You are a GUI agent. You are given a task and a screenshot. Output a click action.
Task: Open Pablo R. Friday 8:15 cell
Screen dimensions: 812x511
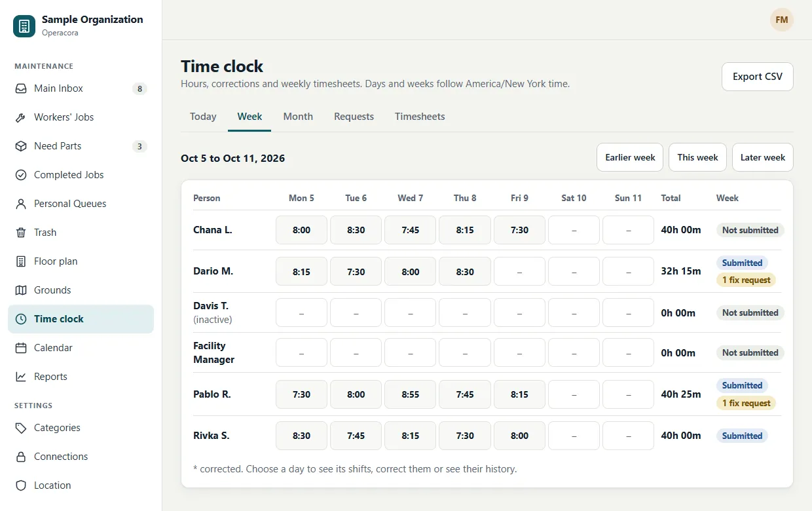coord(519,394)
